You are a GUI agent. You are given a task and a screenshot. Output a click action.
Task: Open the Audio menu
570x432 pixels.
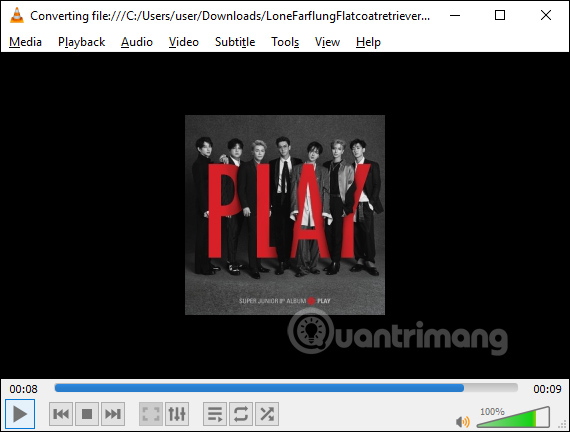click(137, 42)
